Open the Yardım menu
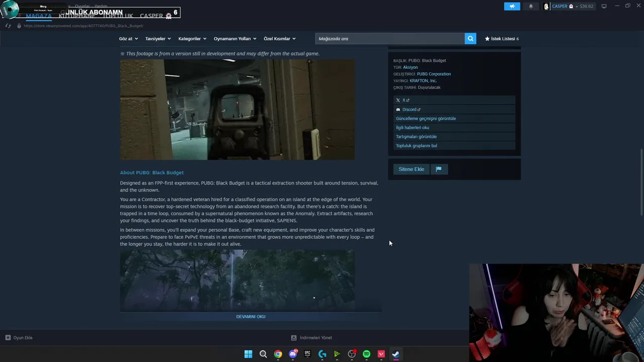This screenshot has height=362, width=644. click(101, 6)
